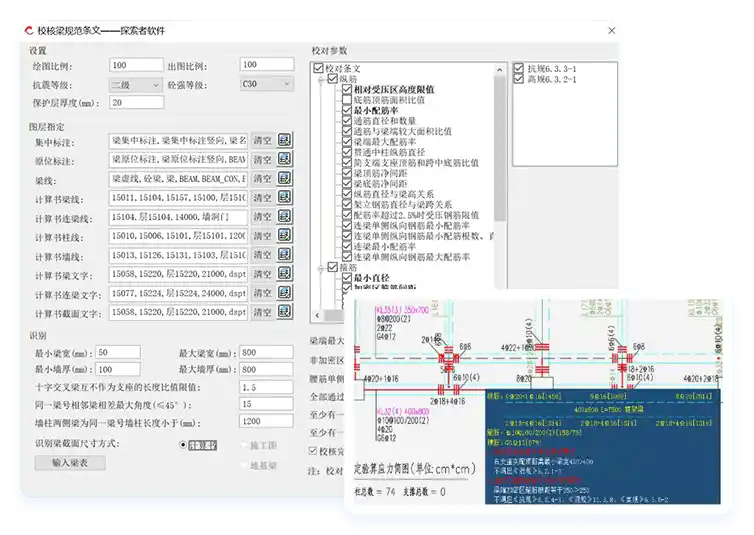Click layer picker icon for 计算书墙线 row

point(285,256)
